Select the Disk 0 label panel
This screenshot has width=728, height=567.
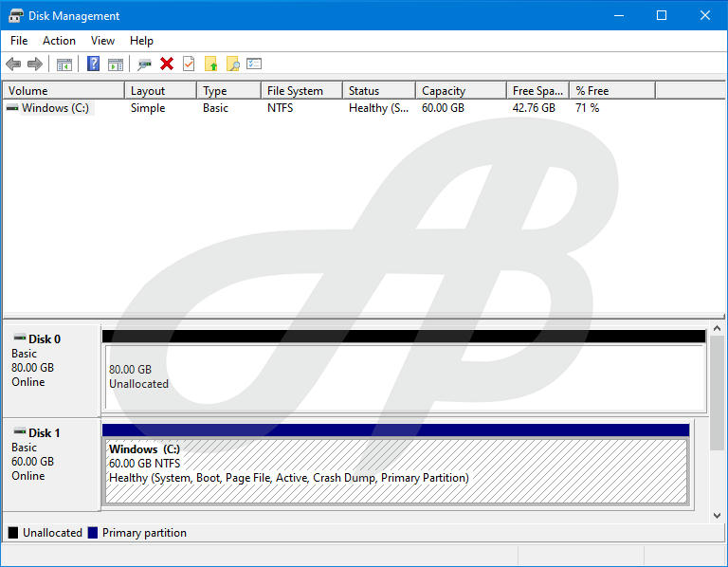tap(51, 371)
